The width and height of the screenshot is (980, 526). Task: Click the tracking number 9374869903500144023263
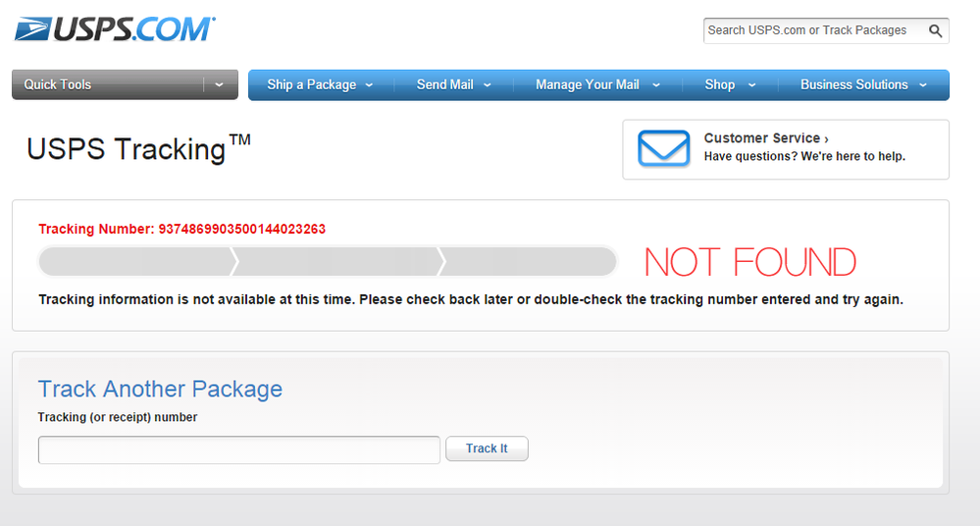coord(242,229)
